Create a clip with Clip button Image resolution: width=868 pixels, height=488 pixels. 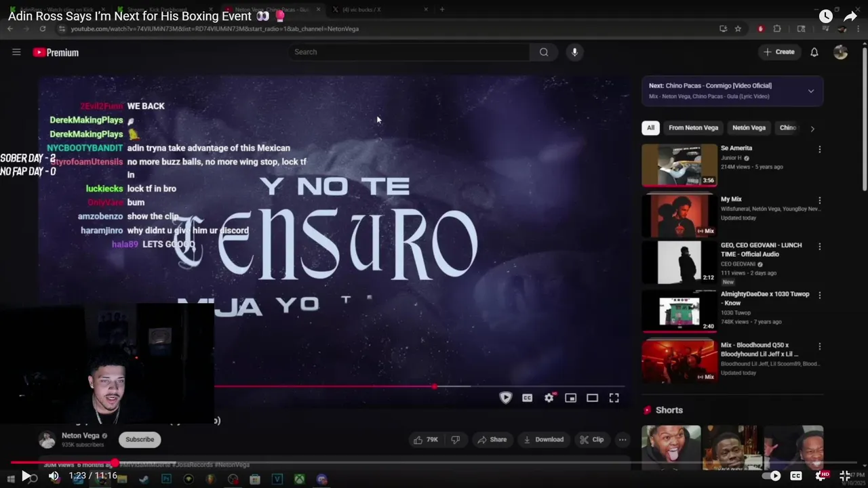click(591, 439)
